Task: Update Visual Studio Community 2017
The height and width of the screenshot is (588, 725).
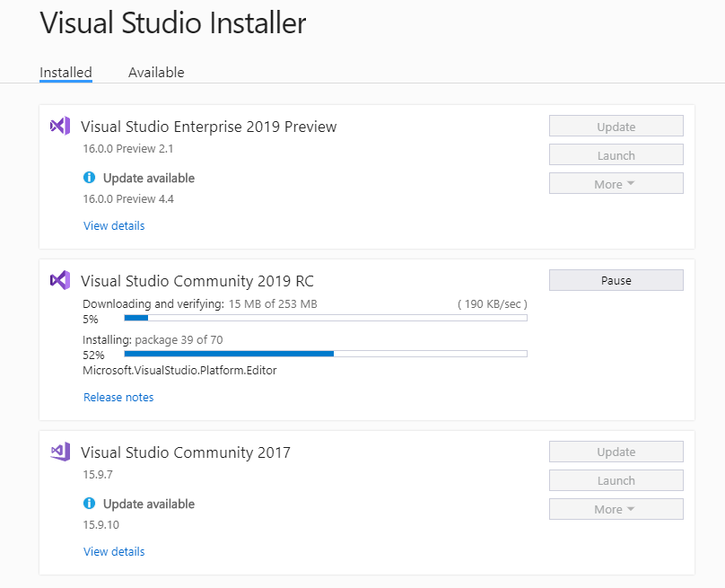Action: click(x=616, y=452)
